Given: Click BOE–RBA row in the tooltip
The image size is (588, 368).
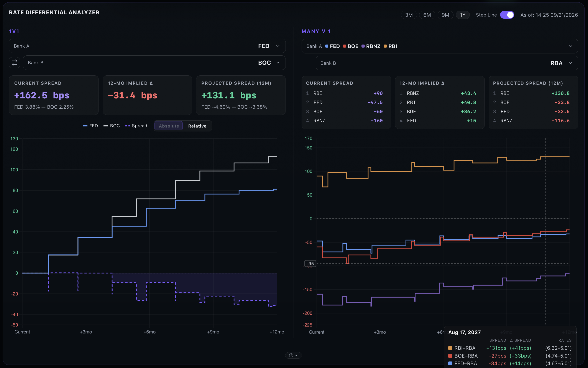Looking at the screenshot, I should click(510, 356).
